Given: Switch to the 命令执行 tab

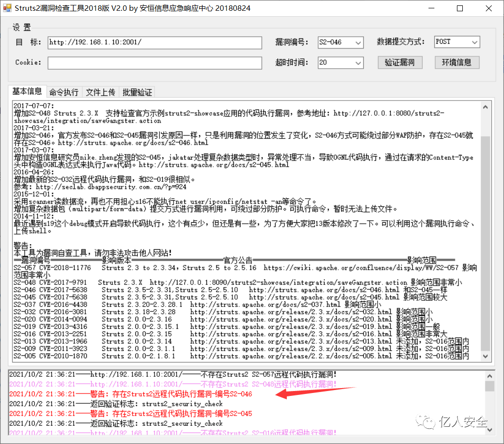Looking at the screenshot, I should pyautogui.click(x=64, y=92).
